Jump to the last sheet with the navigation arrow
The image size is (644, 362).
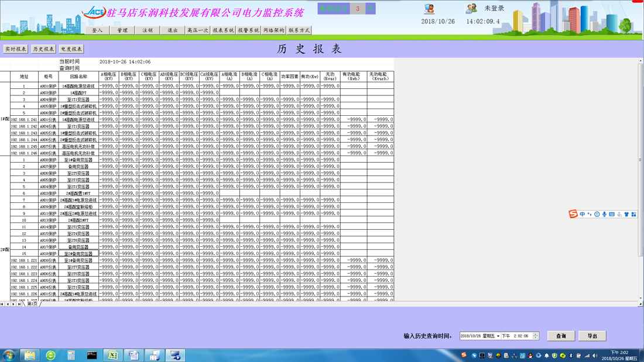(19, 304)
